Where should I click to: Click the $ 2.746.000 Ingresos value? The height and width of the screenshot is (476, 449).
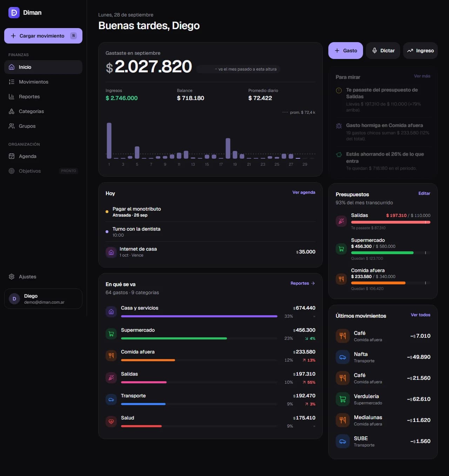(122, 98)
